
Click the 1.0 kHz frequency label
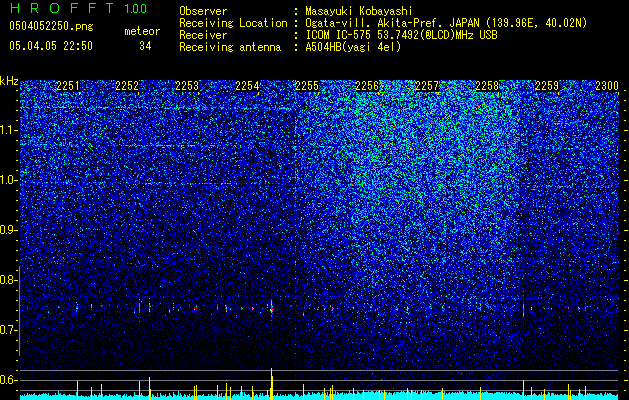[8, 180]
